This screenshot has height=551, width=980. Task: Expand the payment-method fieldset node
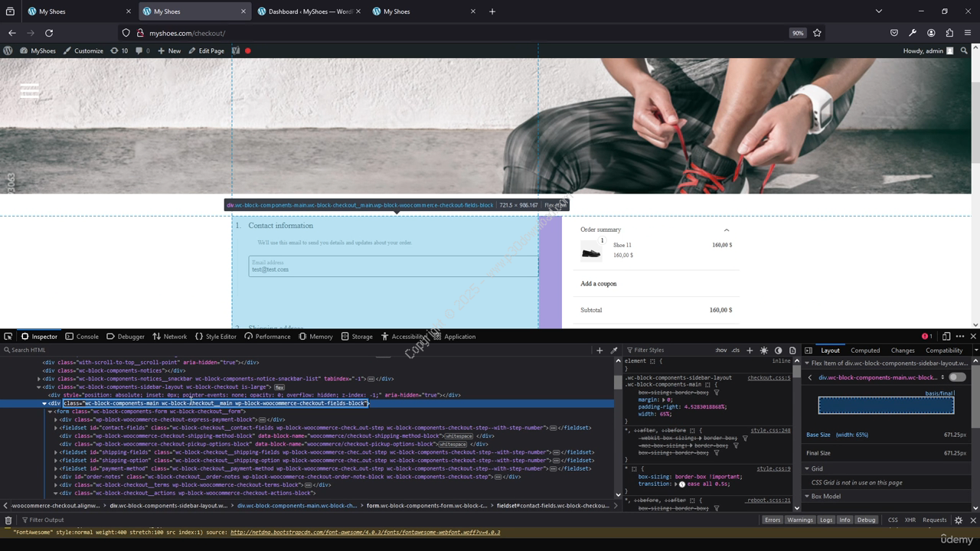(56, 468)
